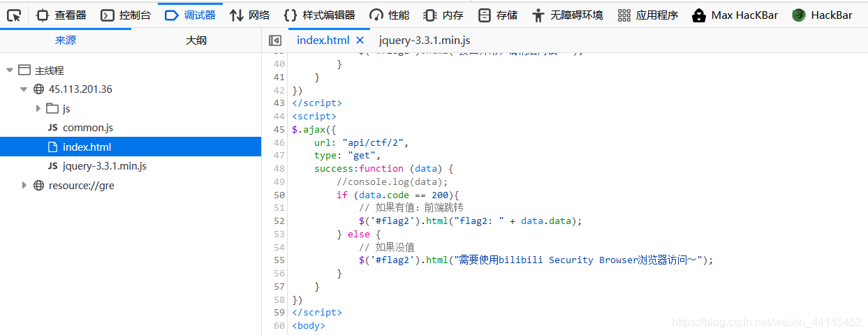Open the 控制台 console tab

click(126, 15)
